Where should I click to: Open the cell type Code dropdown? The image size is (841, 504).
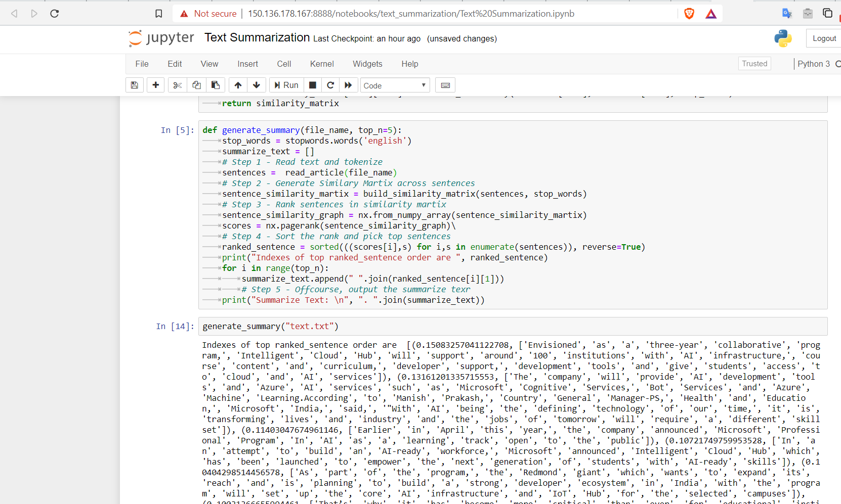[395, 85]
